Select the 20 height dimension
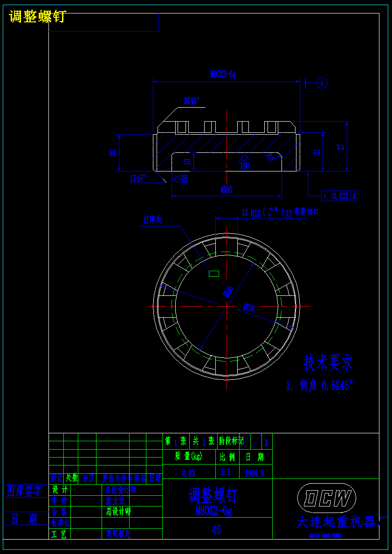This screenshot has width=392, height=554. pyautogui.click(x=113, y=153)
